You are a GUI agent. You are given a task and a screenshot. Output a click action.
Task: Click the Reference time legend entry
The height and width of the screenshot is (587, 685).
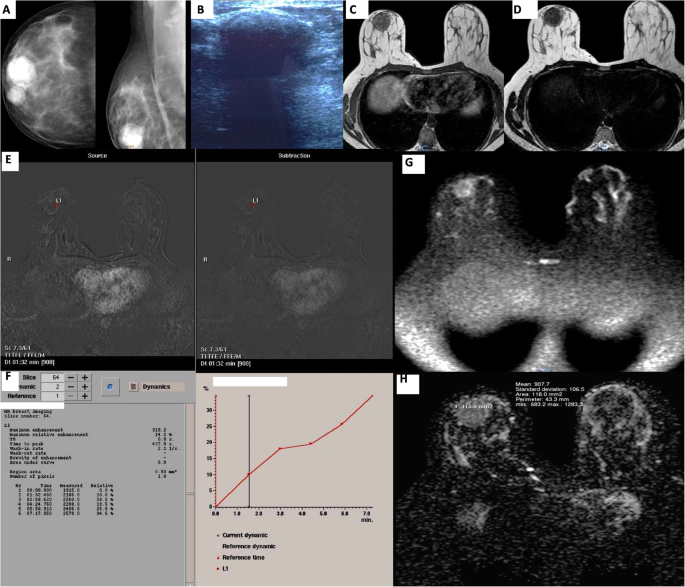tap(240, 558)
